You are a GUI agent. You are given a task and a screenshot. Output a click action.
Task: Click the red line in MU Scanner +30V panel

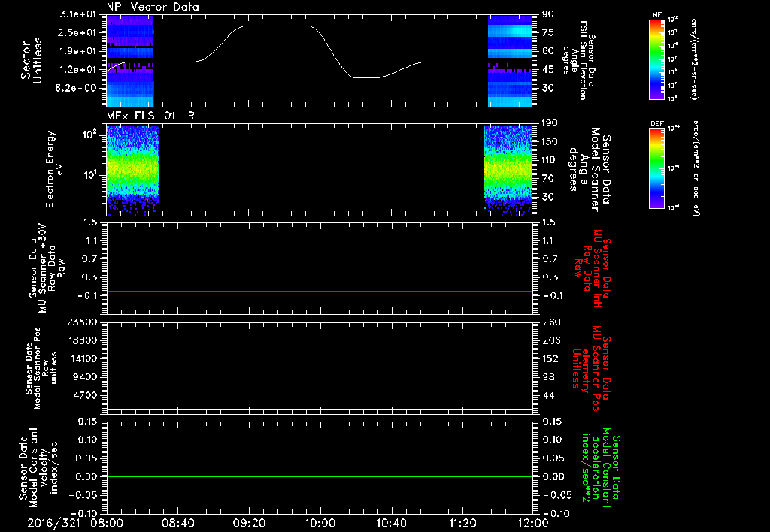click(320, 291)
